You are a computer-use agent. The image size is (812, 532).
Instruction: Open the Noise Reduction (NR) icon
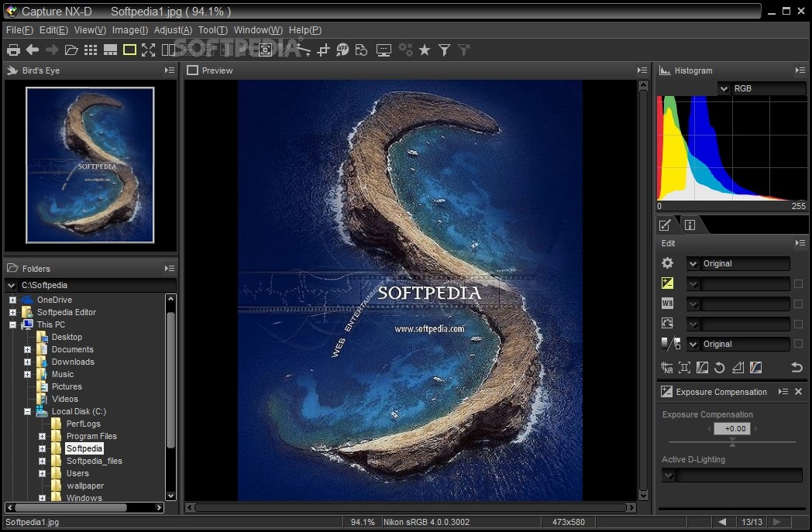[667, 367]
